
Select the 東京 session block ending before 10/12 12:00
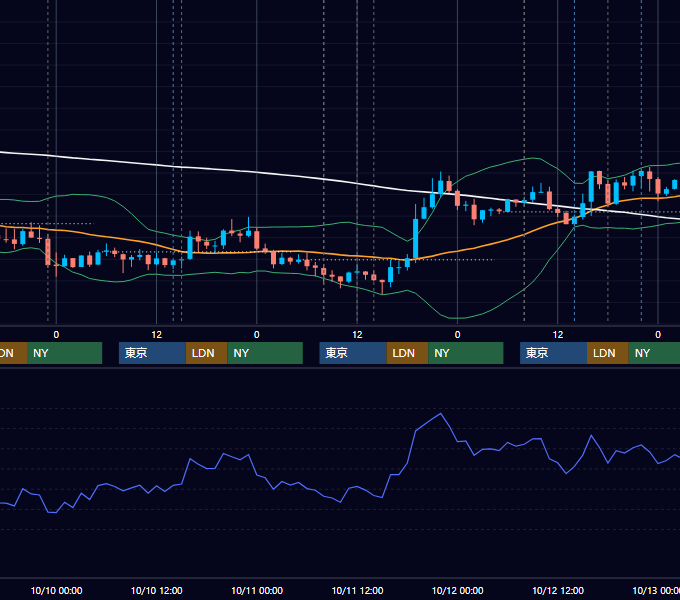553,353
